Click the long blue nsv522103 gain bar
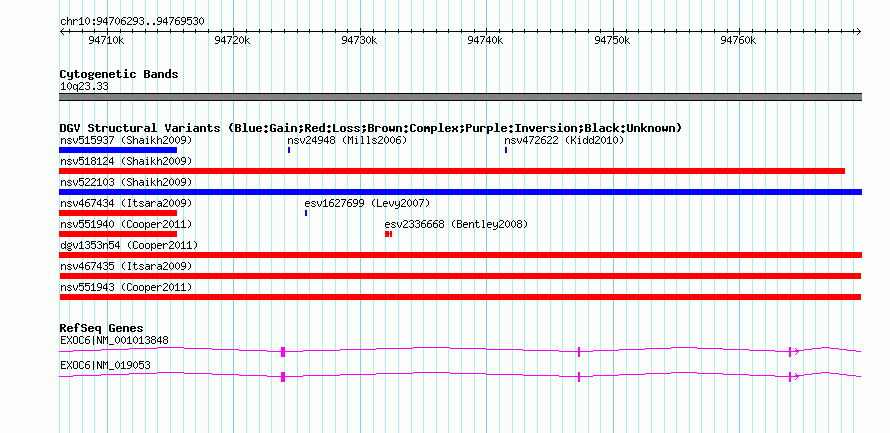 [460, 192]
